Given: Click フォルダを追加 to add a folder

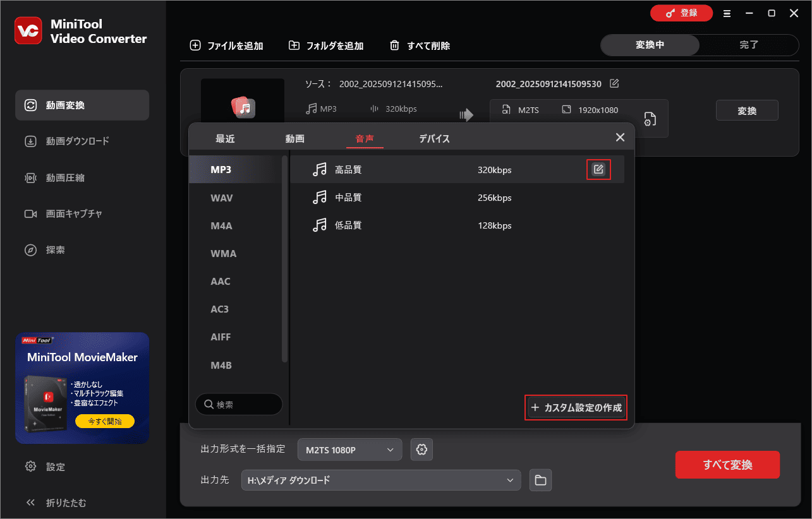Looking at the screenshot, I should (x=326, y=45).
